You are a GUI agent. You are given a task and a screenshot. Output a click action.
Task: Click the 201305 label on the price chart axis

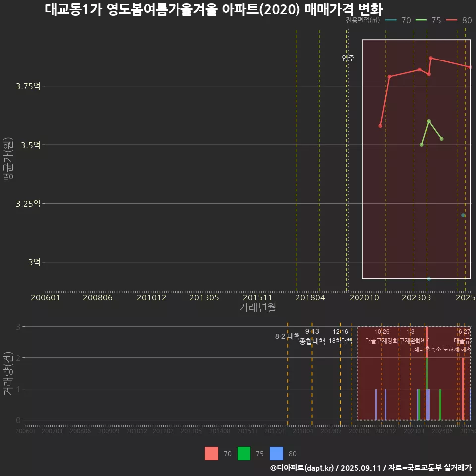click(x=204, y=298)
